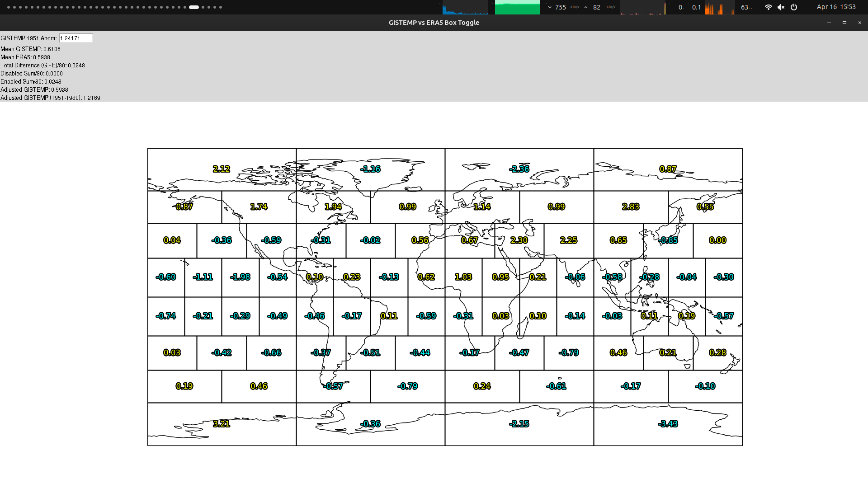The height and width of the screenshot is (488, 868).
Task: Disable the box showing -1.98
Action: [x=240, y=277]
